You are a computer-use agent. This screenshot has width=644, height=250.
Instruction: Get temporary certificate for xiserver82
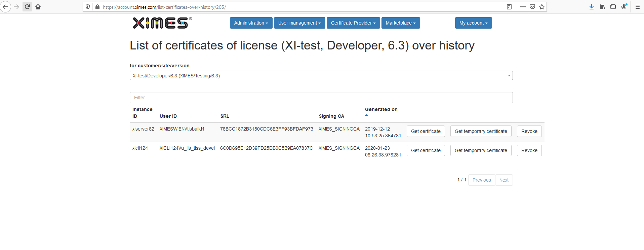click(x=481, y=131)
